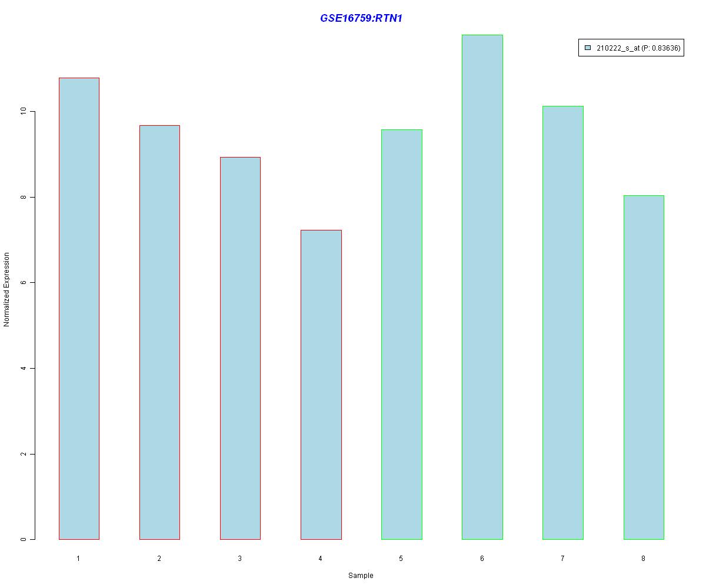
Task: Click the x-axis tick label 4
Action: [x=320, y=559]
